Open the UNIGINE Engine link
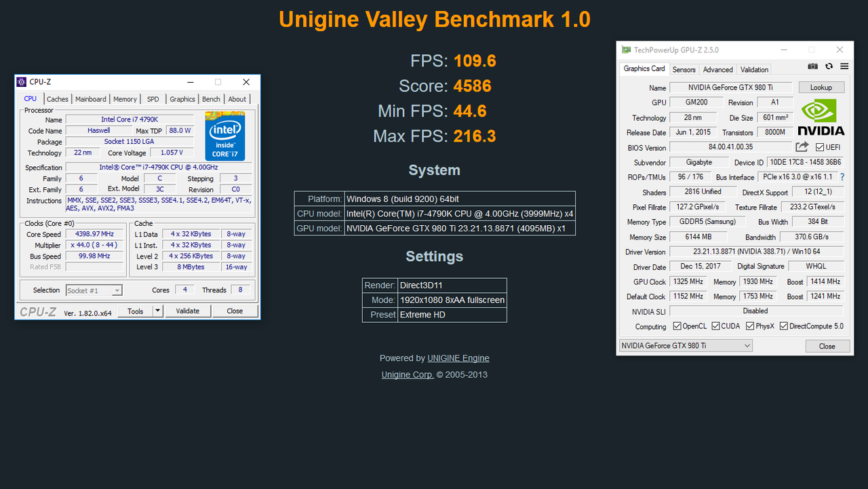The height and width of the screenshot is (489, 868). click(458, 358)
